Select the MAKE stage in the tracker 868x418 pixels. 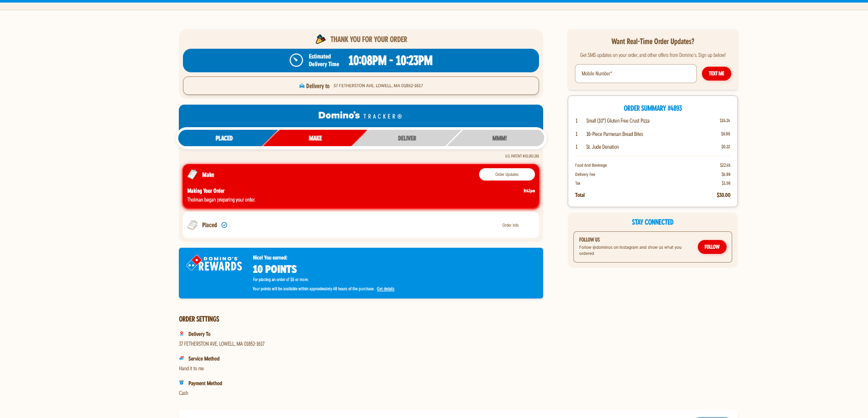pos(315,138)
